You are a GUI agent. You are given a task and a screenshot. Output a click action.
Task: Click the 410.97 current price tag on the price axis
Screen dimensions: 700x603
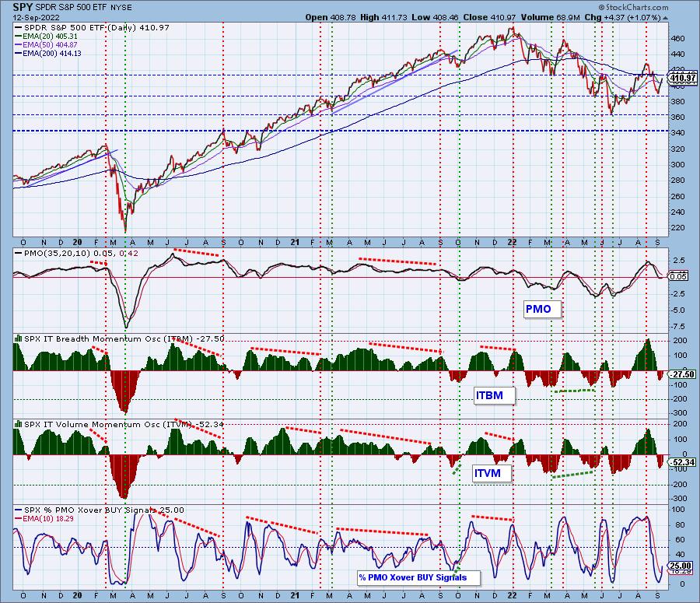pos(683,78)
